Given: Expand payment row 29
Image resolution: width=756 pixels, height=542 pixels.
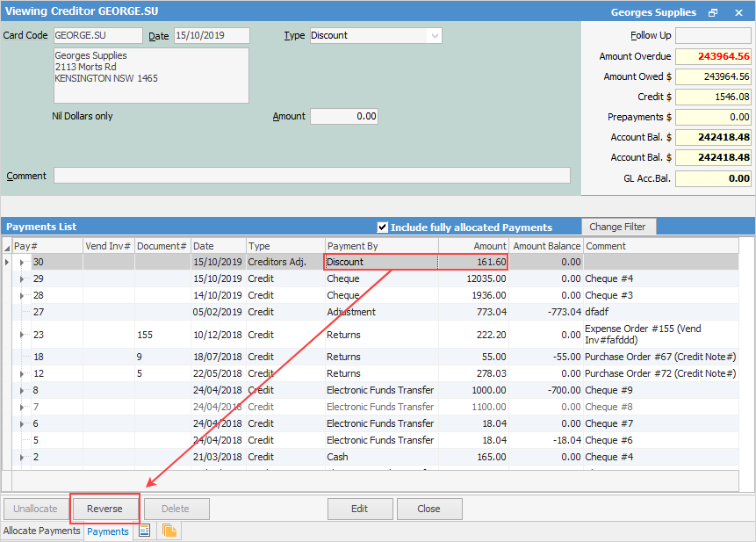Looking at the screenshot, I should (22, 279).
